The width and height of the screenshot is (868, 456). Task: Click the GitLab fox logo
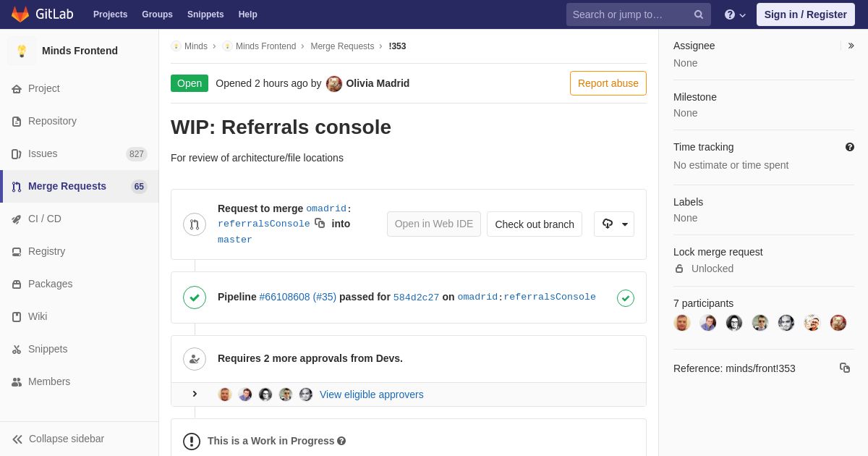click(20, 14)
